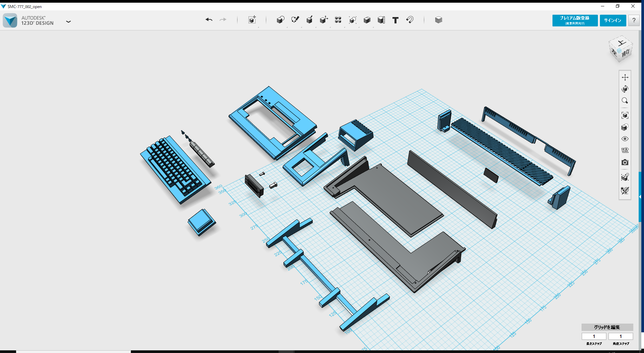Take a screenshot with the camera icon
Viewport: 644px width, 353px height.
click(x=625, y=162)
